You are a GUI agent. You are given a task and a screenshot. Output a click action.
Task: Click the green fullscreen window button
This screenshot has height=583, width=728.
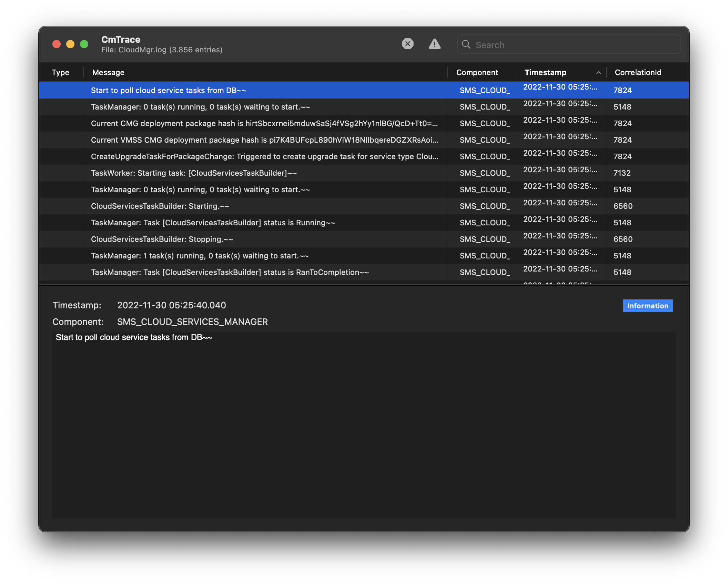pos(84,44)
